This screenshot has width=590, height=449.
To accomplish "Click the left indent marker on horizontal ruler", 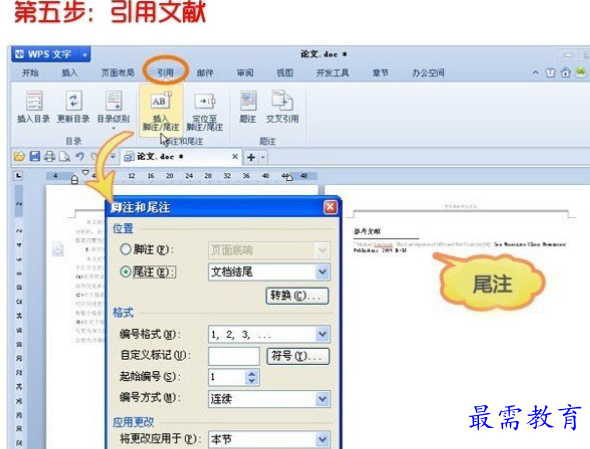I will pyautogui.click(x=75, y=180).
